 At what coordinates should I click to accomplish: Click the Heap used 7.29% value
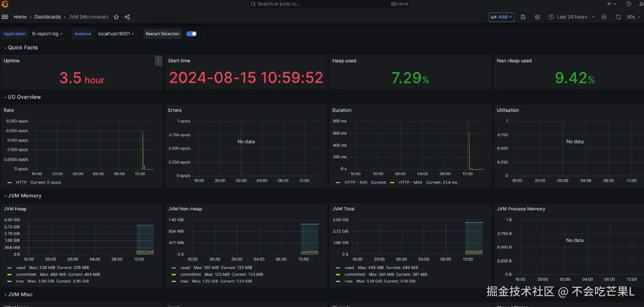(x=410, y=78)
